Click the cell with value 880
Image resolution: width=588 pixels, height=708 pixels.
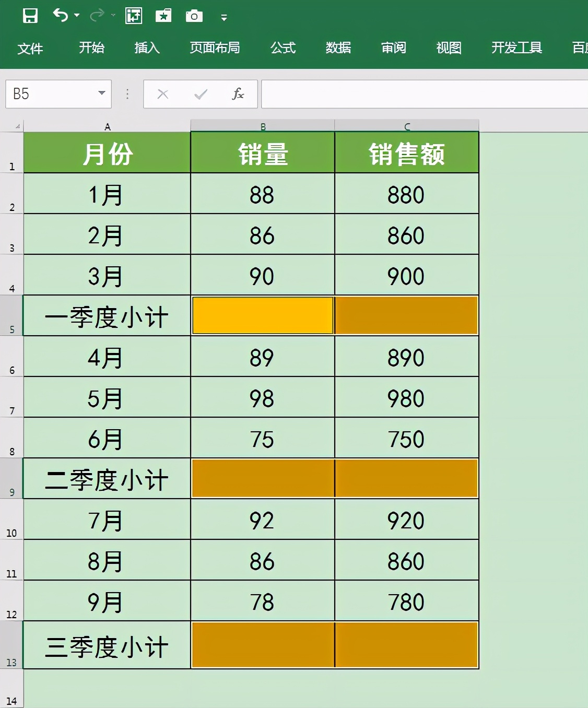pos(407,194)
